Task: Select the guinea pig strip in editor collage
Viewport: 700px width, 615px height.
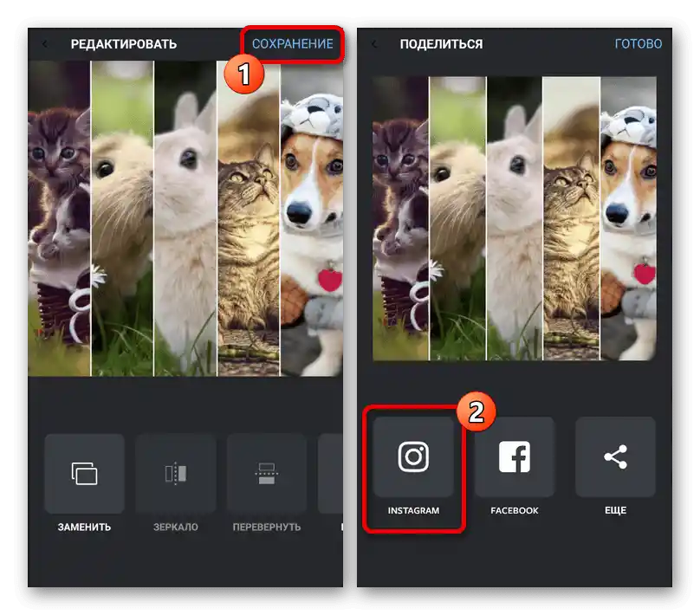Action: (x=122, y=218)
